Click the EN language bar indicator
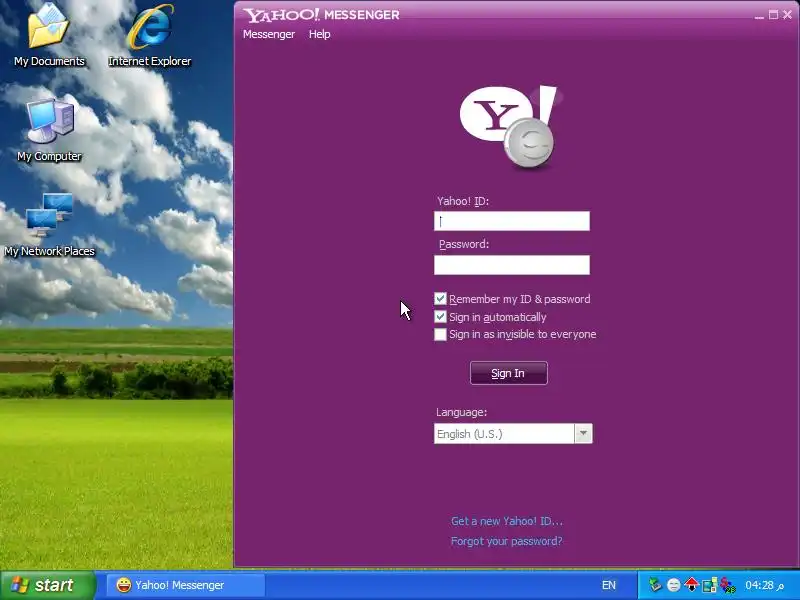The image size is (800, 600). point(609,585)
